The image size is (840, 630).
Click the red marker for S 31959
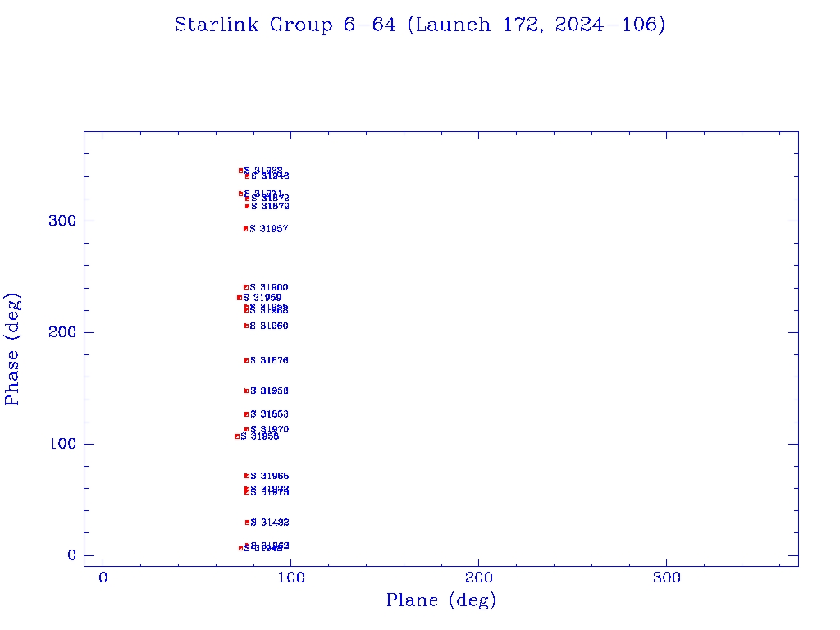coord(240,298)
